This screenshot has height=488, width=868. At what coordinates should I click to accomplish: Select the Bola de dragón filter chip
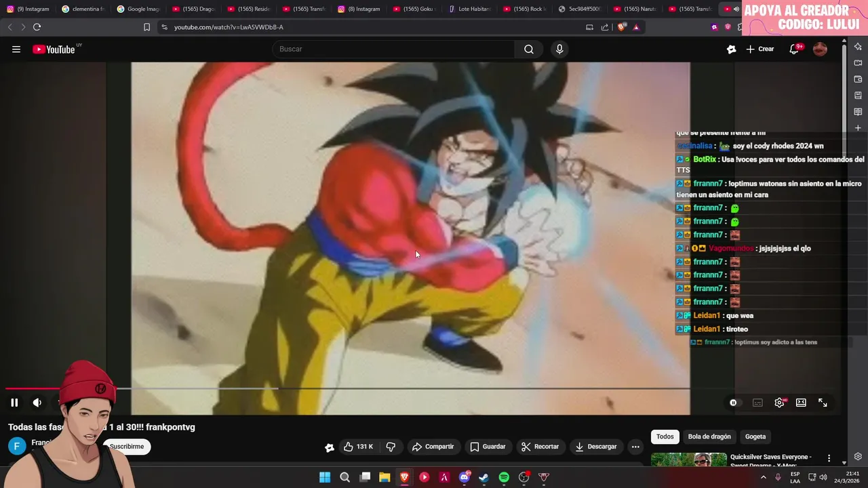pos(709,436)
